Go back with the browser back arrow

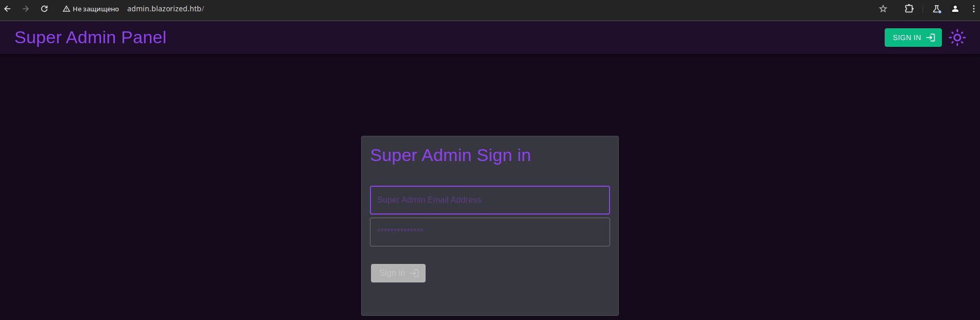(x=7, y=9)
